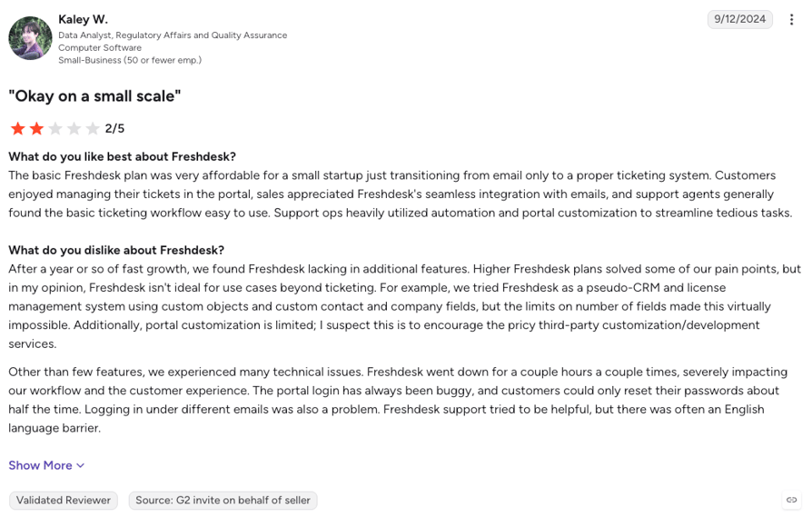Click the first filled star
The width and height of the screenshot is (812, 517).
click(18, 128)
